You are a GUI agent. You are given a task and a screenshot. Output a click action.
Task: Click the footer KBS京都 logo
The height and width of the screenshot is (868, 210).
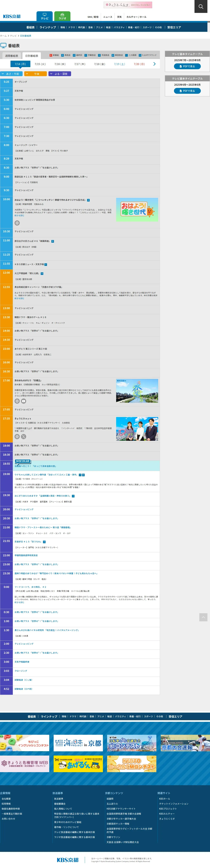point(68,860)
